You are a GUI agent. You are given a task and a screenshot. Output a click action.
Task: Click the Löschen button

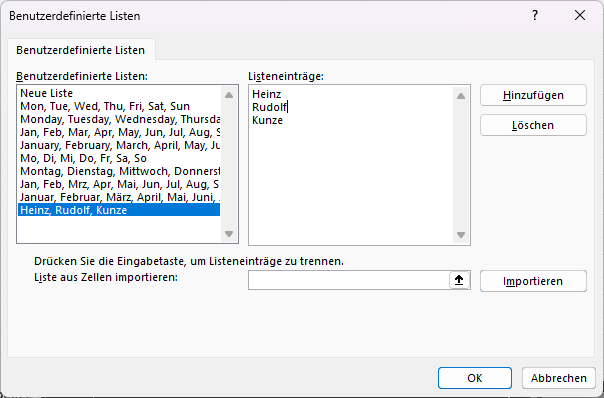pyautogui.click(x=533, y=125)
